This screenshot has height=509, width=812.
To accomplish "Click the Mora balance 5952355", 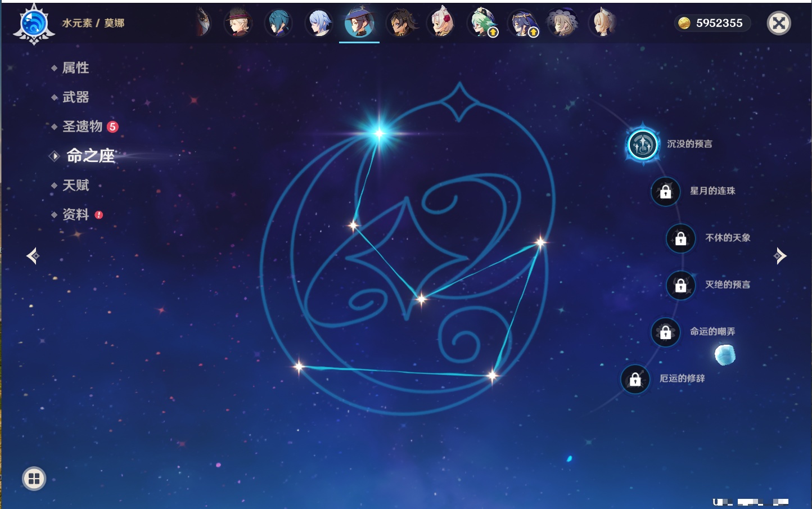I will pos(719,23).
